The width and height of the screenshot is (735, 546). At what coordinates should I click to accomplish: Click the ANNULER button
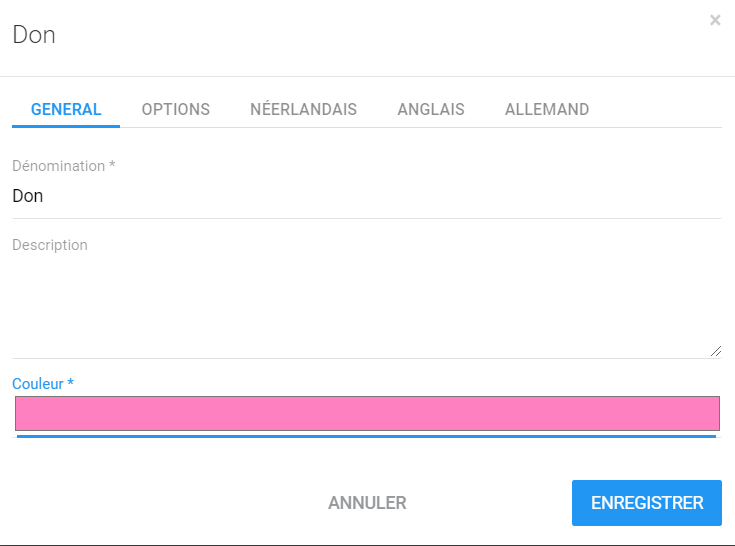click(367, 503)
